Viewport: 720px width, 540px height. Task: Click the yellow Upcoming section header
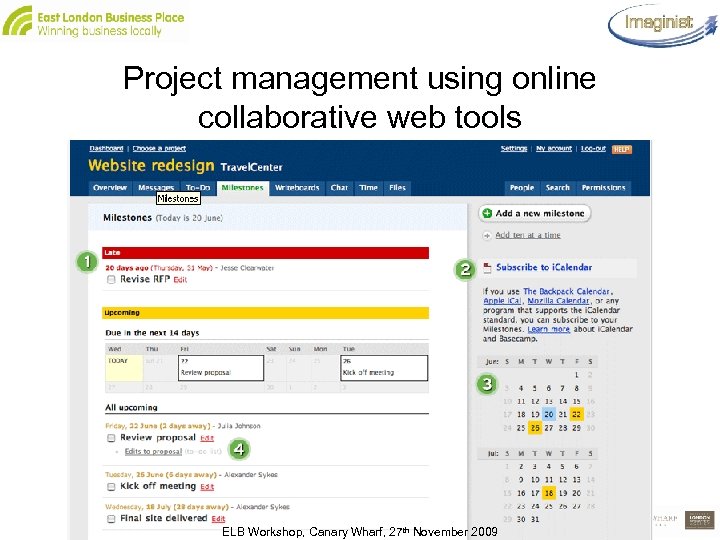[265, 313]
